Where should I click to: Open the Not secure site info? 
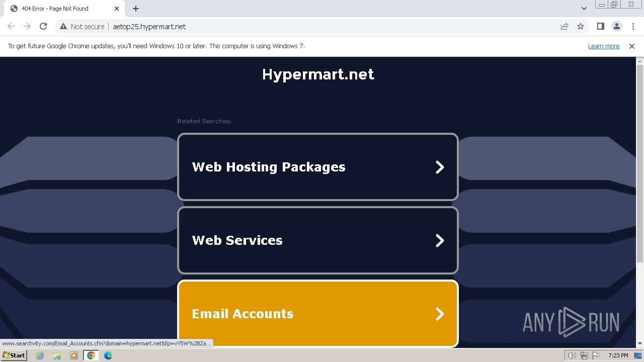pos(82,27)
